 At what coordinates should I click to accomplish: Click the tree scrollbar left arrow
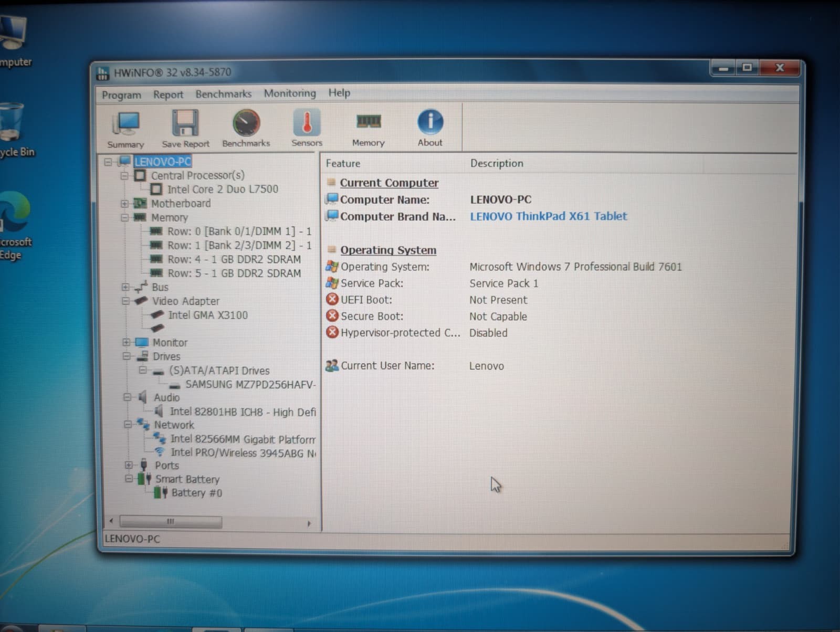point(111,521)
